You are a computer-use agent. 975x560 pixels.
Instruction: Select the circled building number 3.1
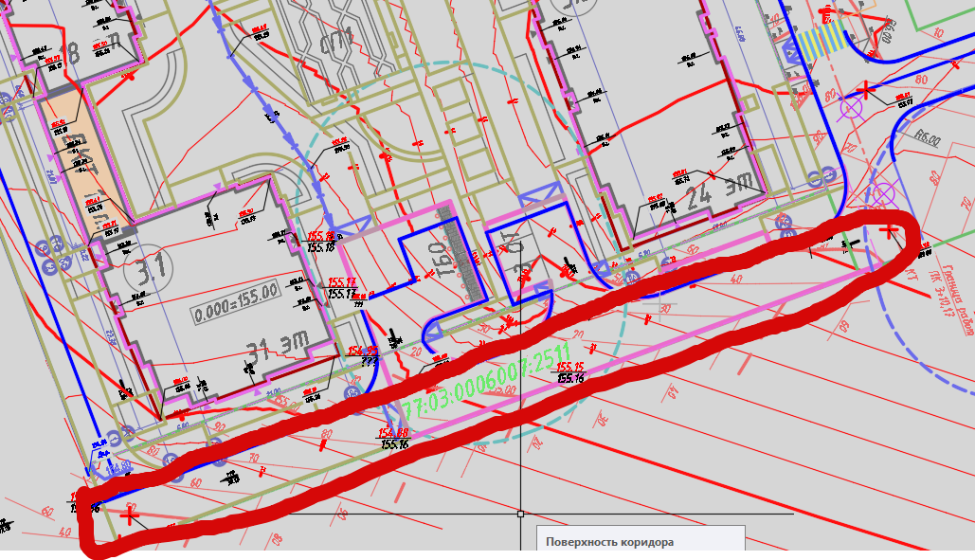[x=149, y=268]
